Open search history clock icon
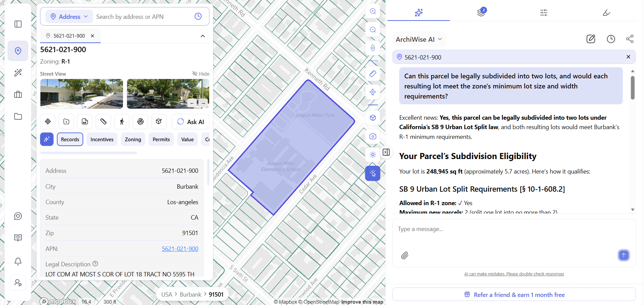644x305 pixels. click(x=198, y=16)
